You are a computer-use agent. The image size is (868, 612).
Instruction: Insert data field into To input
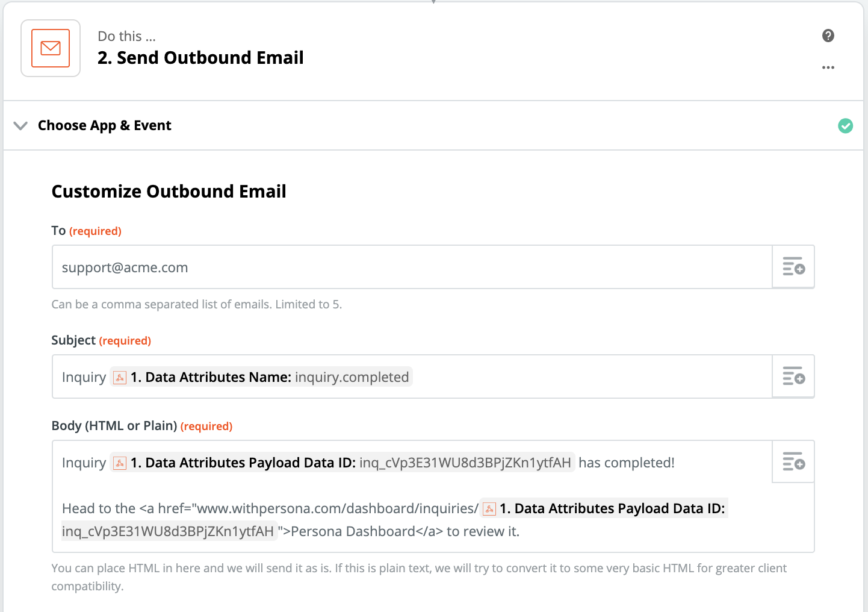793,266
